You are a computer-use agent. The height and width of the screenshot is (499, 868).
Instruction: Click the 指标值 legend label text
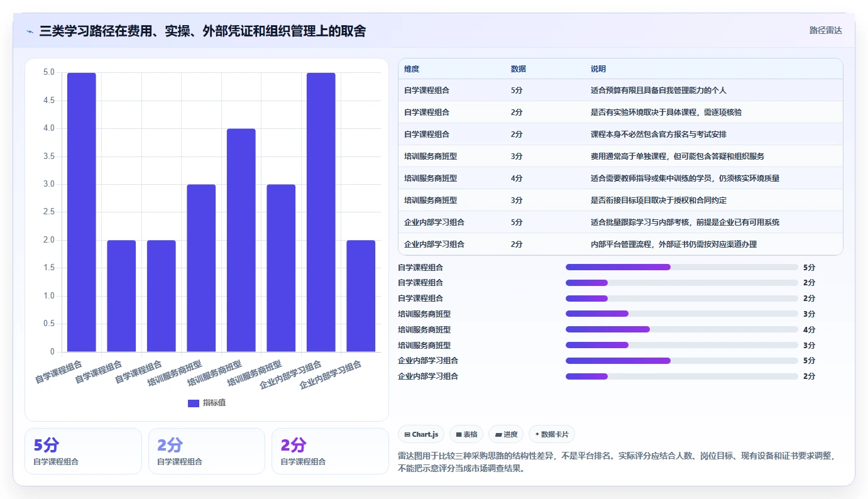point(214,403)
